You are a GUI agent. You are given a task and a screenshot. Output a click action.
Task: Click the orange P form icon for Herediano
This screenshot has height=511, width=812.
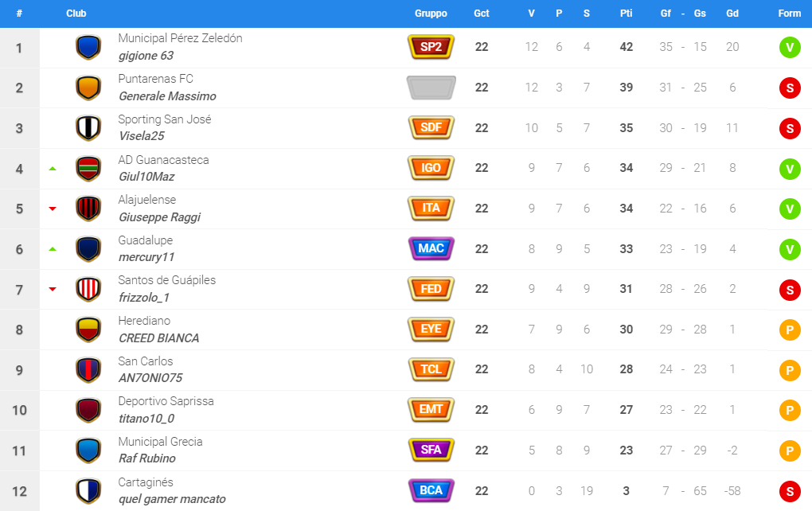point(790,330)
